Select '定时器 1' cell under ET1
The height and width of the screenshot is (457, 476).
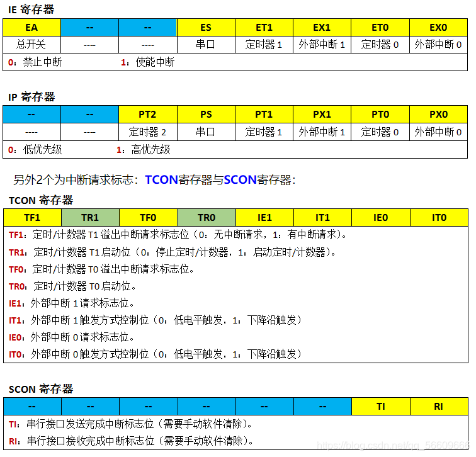264,45
